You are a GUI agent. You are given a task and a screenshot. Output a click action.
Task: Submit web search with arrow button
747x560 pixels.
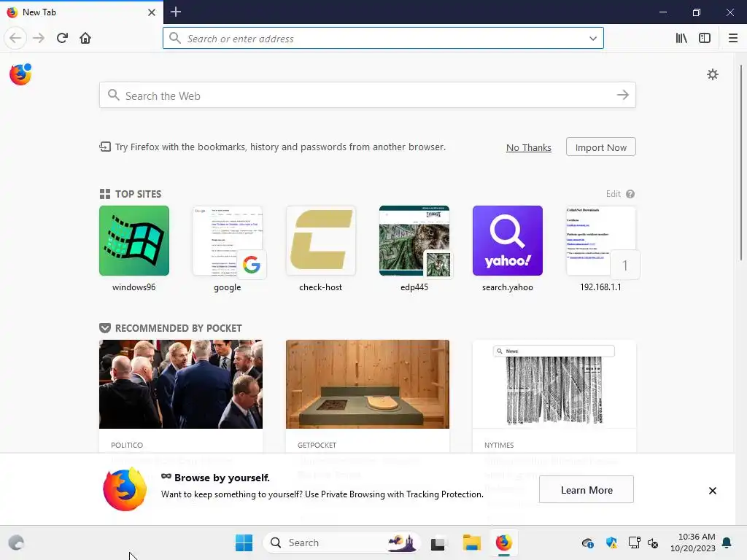click(x=623, y=96)
